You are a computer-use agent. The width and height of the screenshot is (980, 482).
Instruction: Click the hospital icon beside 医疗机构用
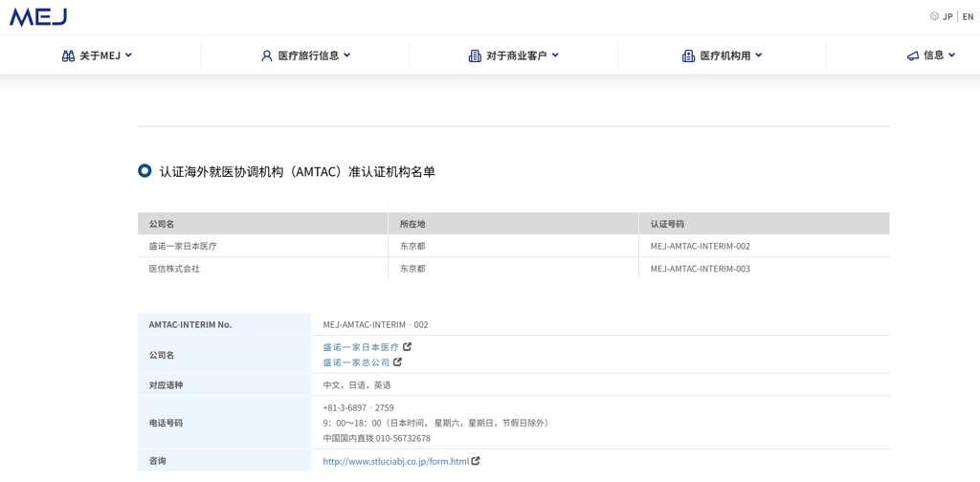688,55
